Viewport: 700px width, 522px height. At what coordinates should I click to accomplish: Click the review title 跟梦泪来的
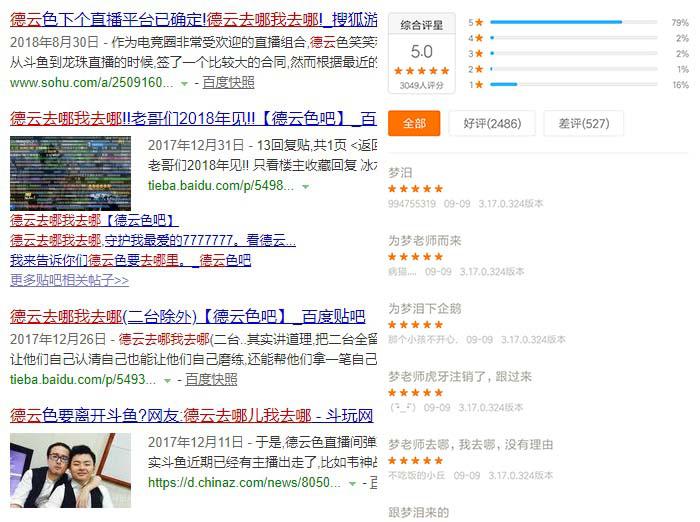point(418,512)
